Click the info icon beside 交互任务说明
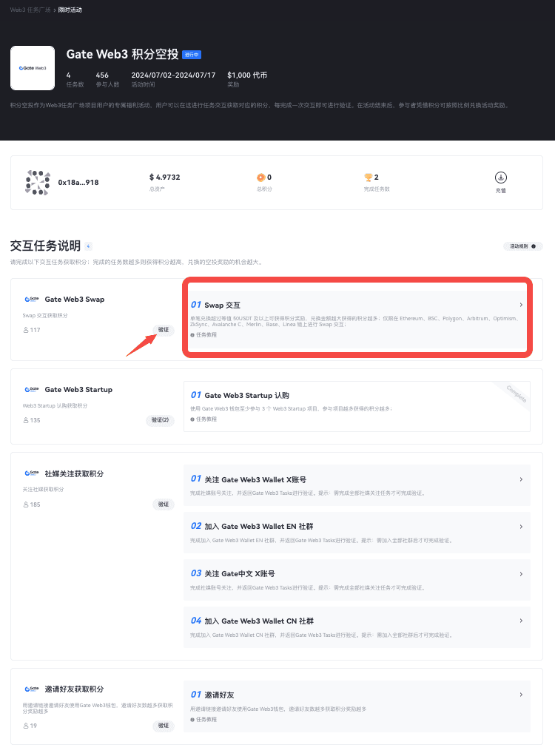Image resolution: width=555 pixels, height=756 pixels. pyautogui.click(x=89, y=246)
